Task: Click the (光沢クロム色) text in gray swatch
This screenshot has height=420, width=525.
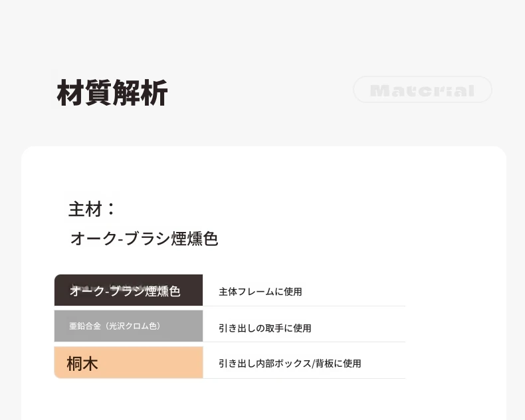Action: [x=133, y=326]
